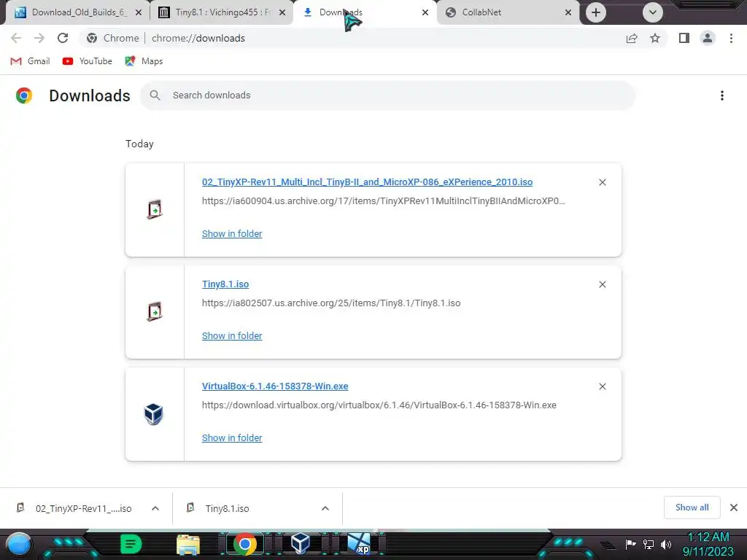The image size is (747, 560).
Task: Click the browser forward arrow
Action: point(39,38)
